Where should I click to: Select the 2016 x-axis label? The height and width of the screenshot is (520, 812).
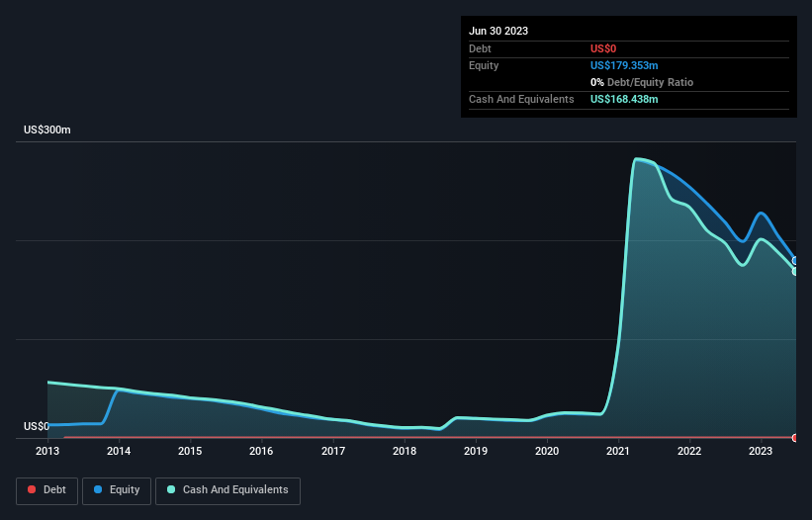(x=261, y=451)
